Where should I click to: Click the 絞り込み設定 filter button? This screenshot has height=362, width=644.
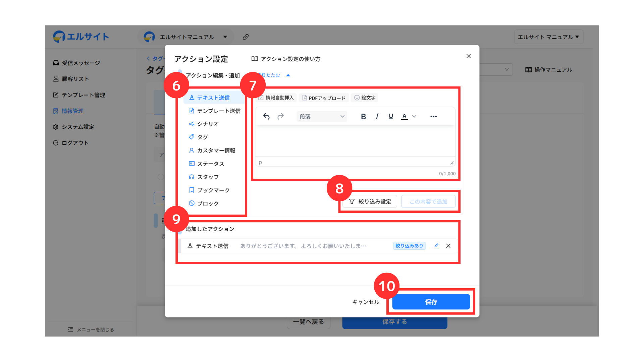point(370,201)
